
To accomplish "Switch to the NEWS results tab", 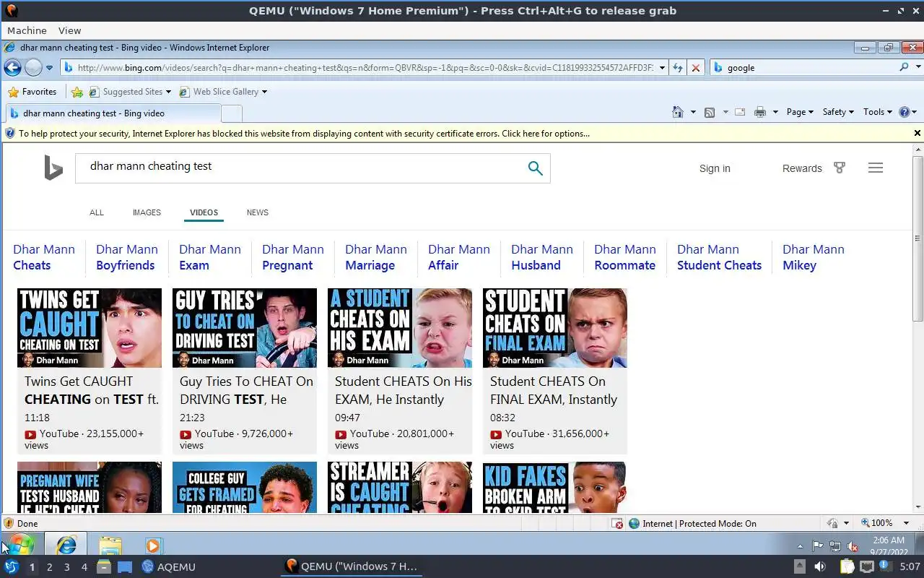I will (258, 212).
